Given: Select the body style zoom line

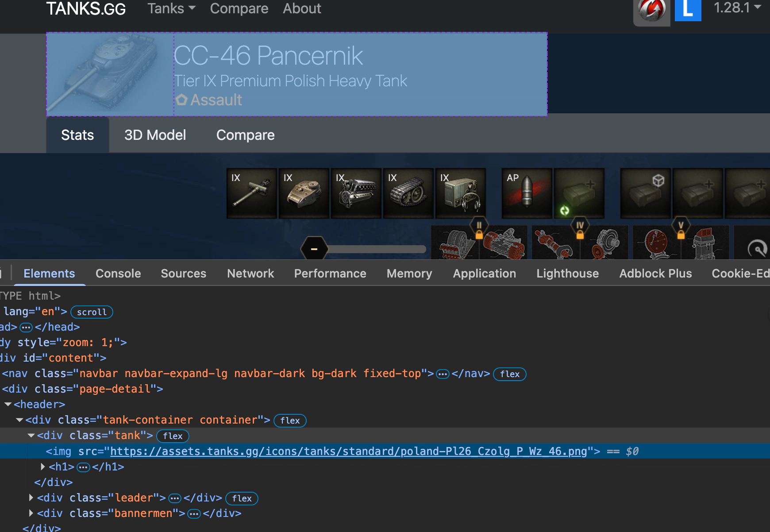Looking at the screenshot, I should 63,343.
